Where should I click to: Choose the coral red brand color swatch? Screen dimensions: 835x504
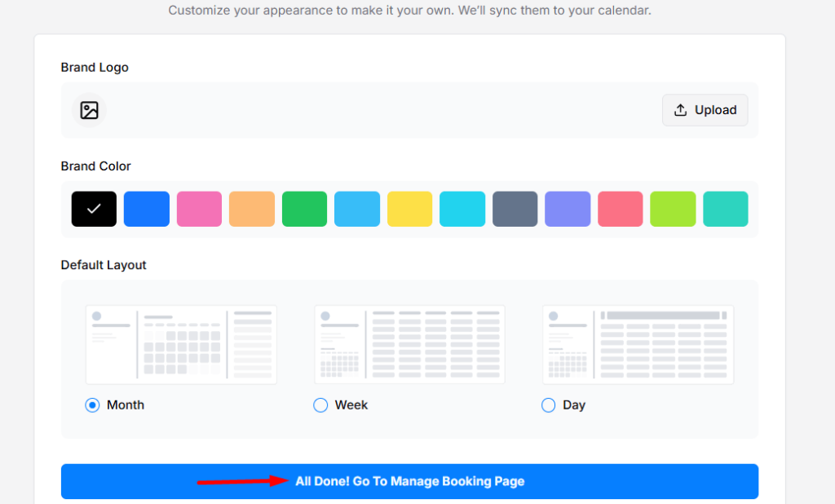pyautogui.click(x=621, y=209)
